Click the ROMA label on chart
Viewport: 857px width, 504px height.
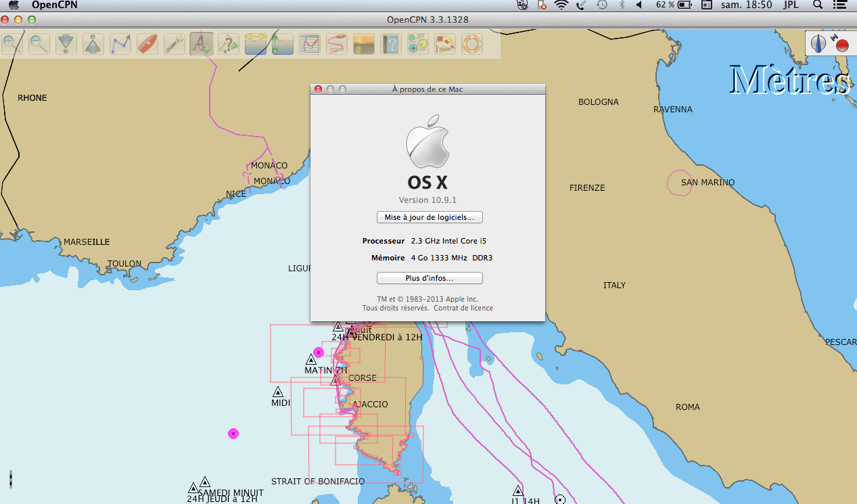(688, 407)
